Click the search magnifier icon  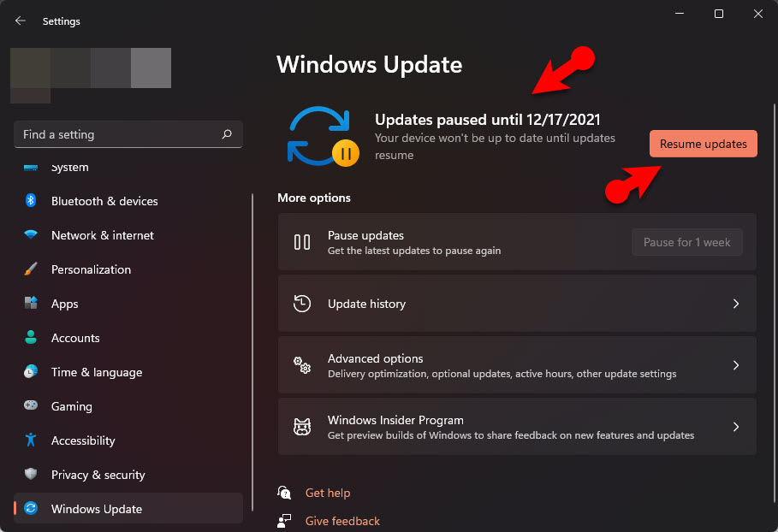(227, 134)
